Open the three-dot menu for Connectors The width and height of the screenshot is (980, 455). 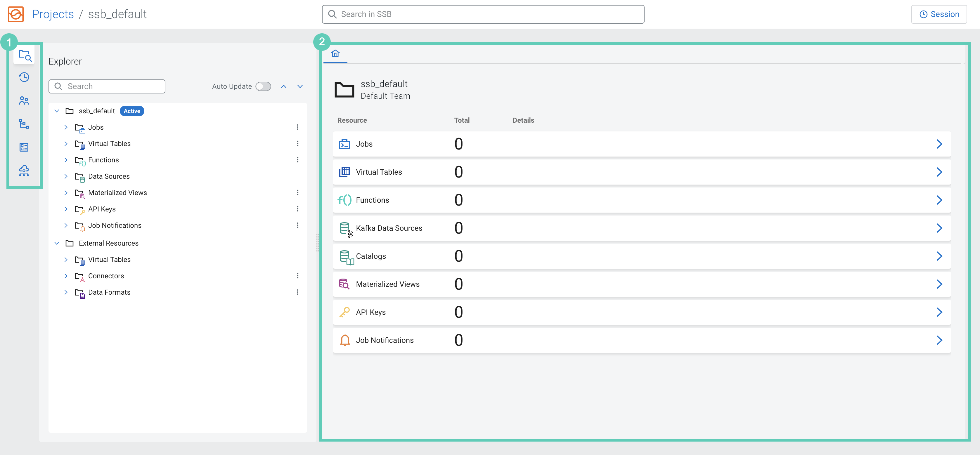[x=297, y=276]
